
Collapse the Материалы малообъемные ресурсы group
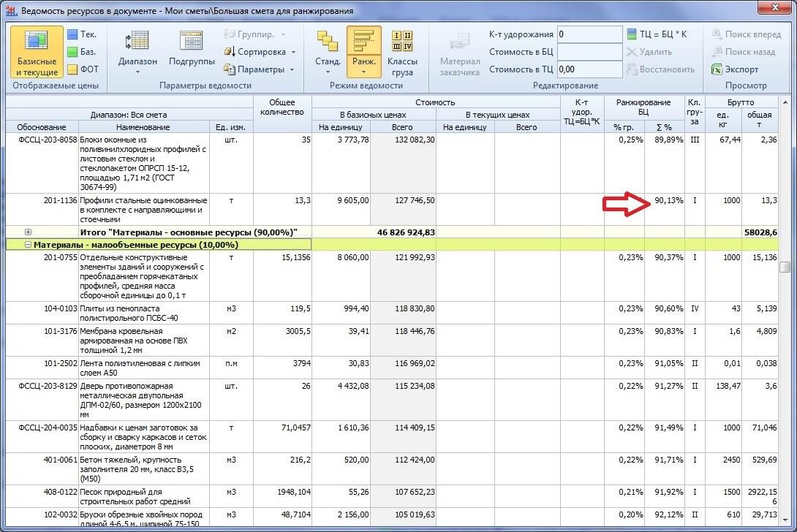(x=29, y=245)
